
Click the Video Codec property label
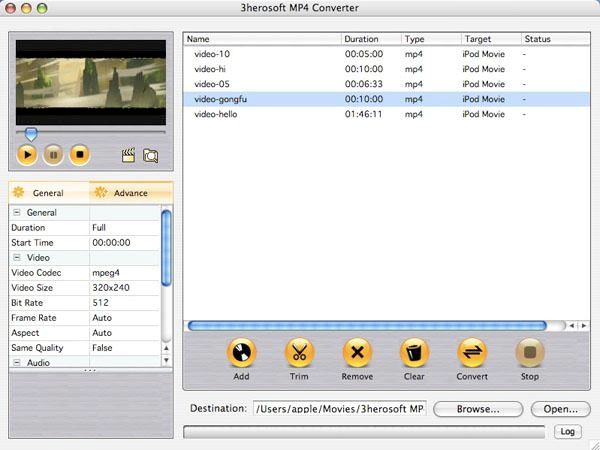(36, 273)
